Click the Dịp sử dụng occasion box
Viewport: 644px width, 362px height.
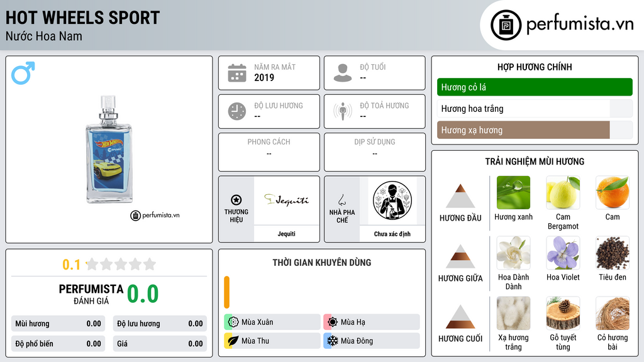(375, 152)
